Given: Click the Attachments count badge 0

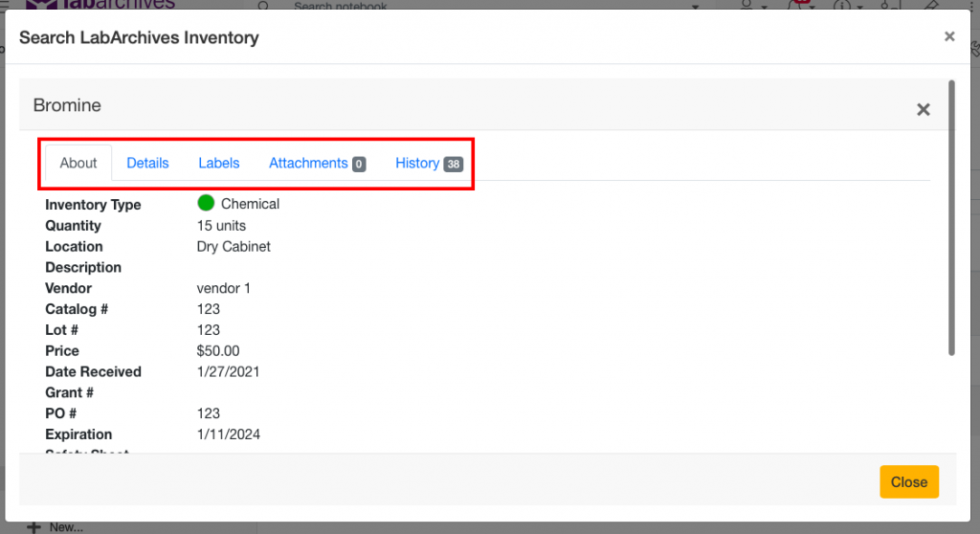Looking at the screenshot, I should click(x=359, y=164).
